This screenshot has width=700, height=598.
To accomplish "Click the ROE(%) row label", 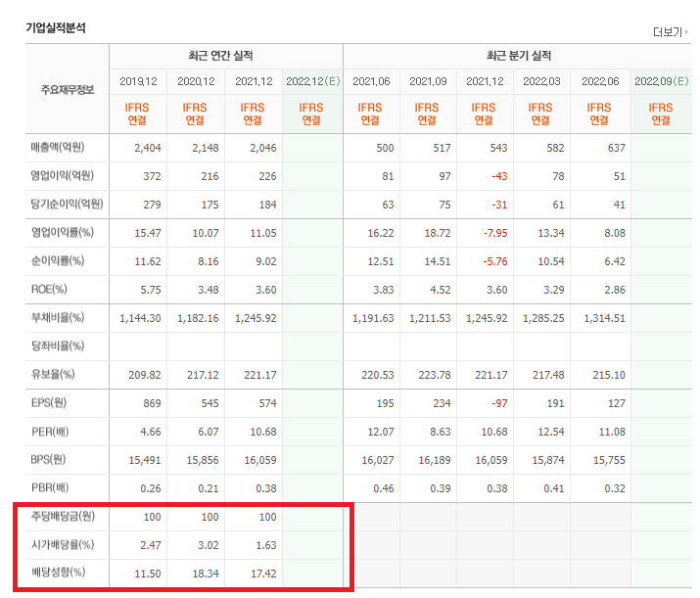I will (x=49, y=289).
